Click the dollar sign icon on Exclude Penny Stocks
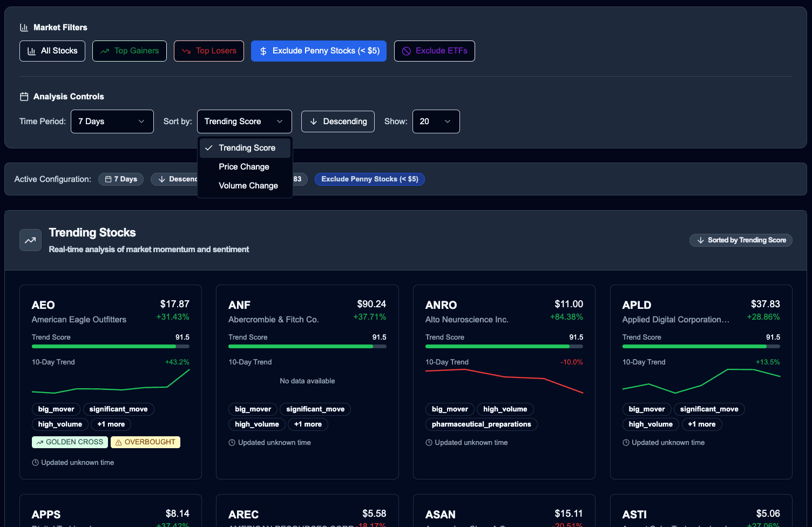The height and width of the screenshot is (527, 812). [x=263, y=51]
